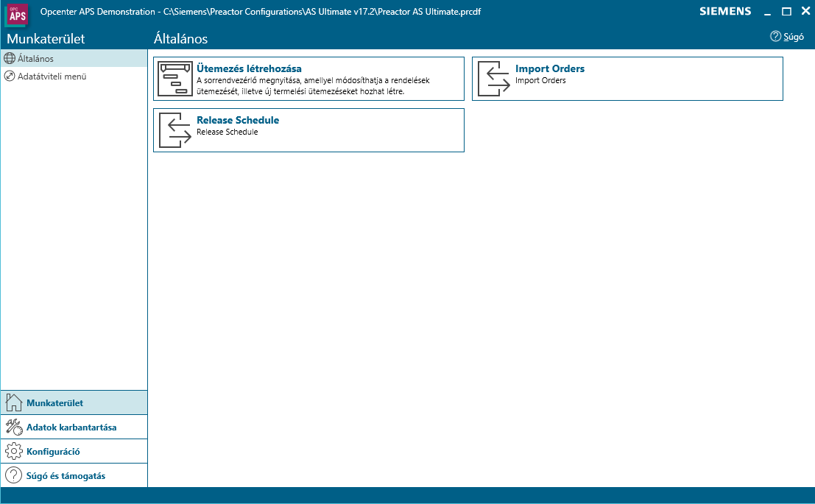Click the house icon for Munkaterület
Viewport: 815px width, 504px height.
click(13, 402)
